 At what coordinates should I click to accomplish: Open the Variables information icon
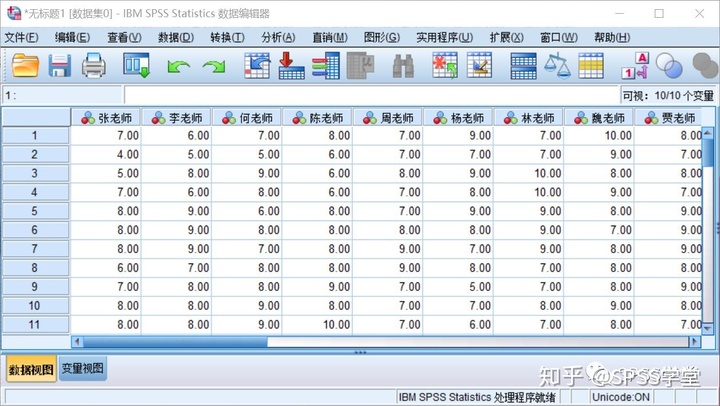(326, 65)
